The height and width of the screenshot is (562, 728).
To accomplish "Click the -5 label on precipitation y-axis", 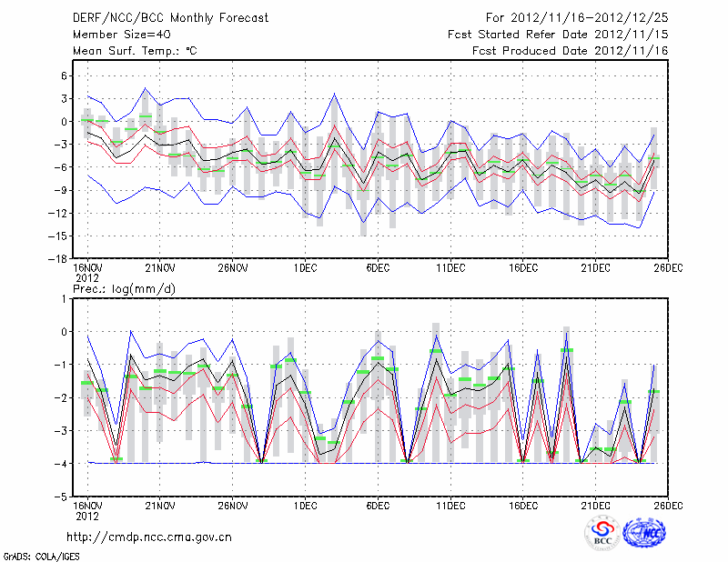I will 63,497.
